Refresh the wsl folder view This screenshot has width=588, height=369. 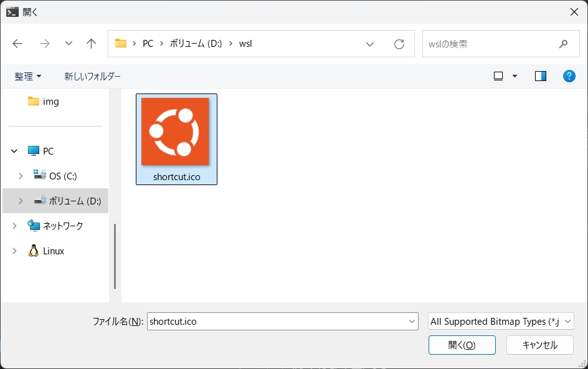click(x=399, y=44)
